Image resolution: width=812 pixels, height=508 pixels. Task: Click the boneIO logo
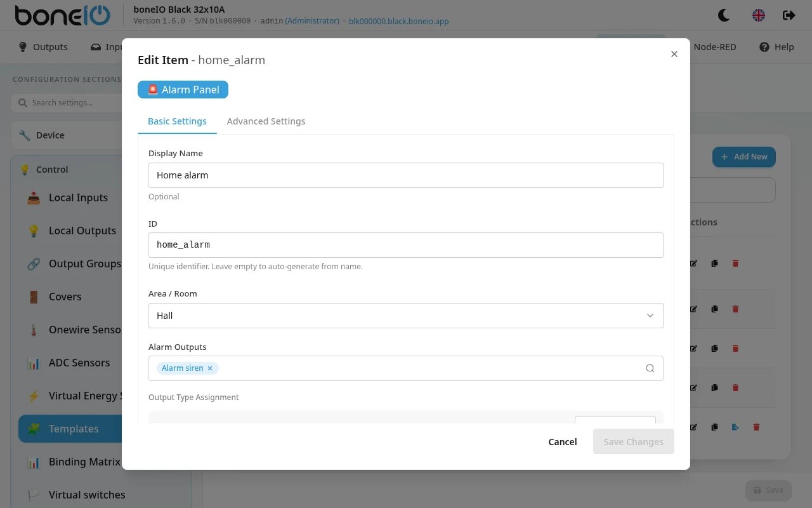click(62, 15)
